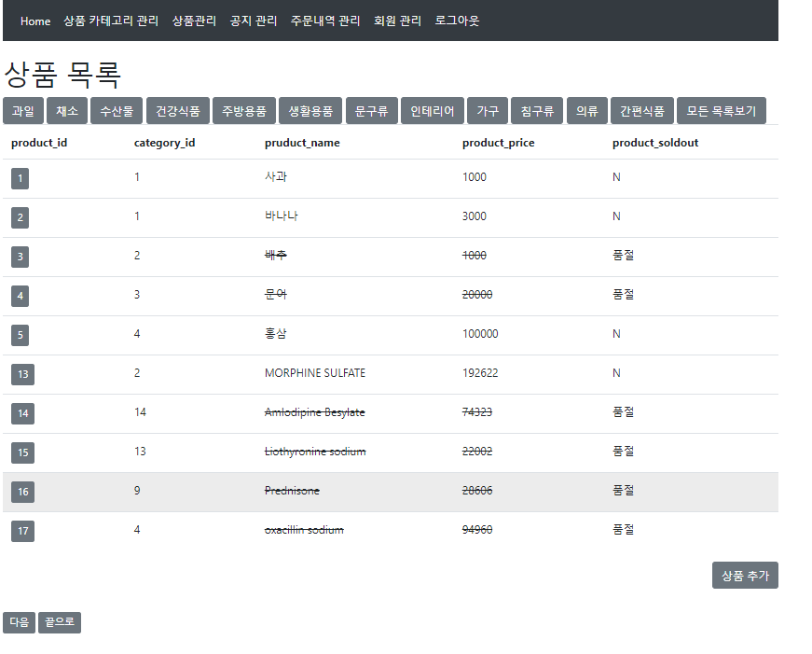
Task: Filter by 과일 category
Action: (x=23, y=111)
